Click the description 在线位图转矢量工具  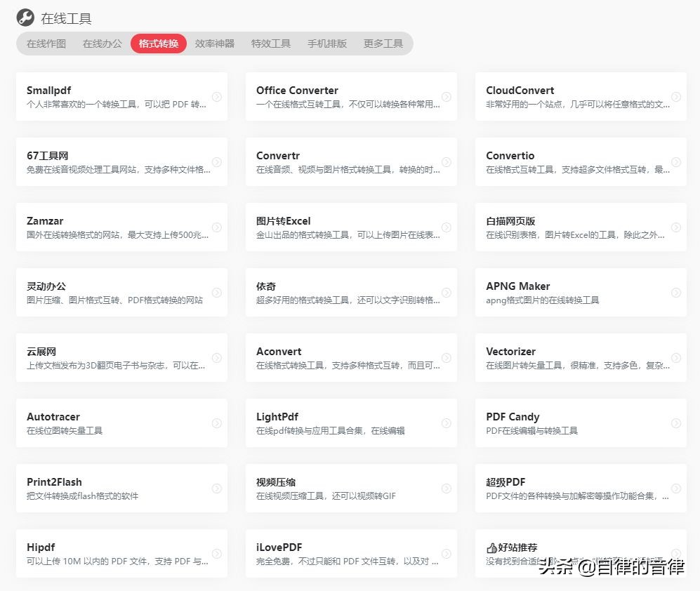(x=65, y=430)
